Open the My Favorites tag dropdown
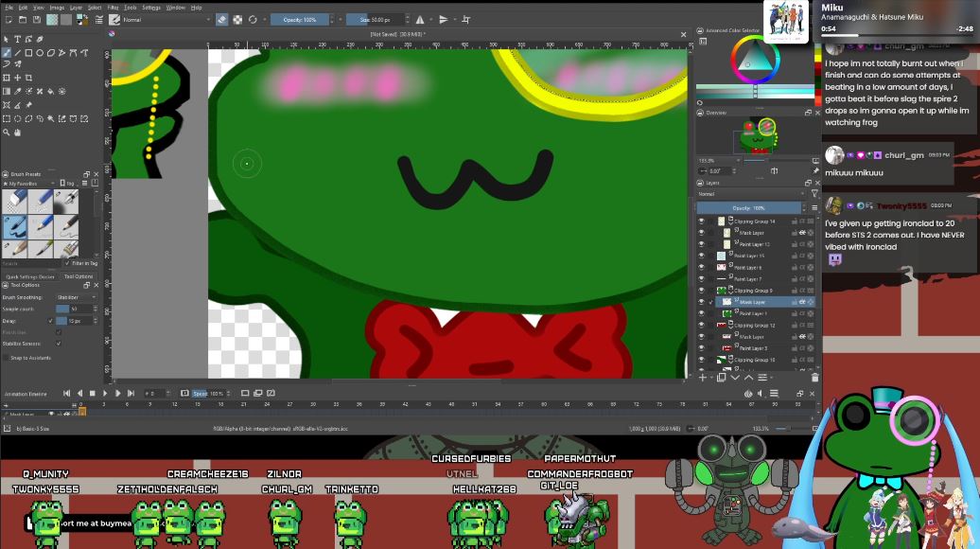 (29, 184)
